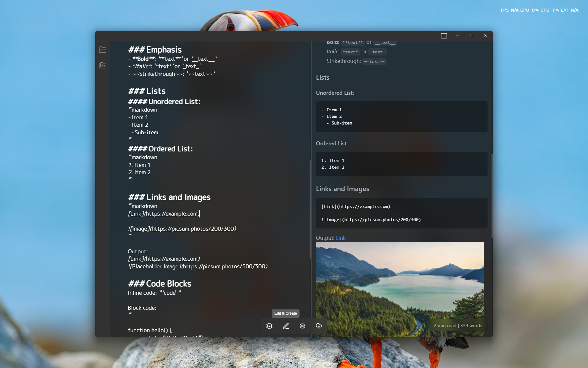Image resolution: width=588 pixels, height=368 pixels.
Task: Open the image gallery sidebar icon
Action: click(x=103, y=65)
